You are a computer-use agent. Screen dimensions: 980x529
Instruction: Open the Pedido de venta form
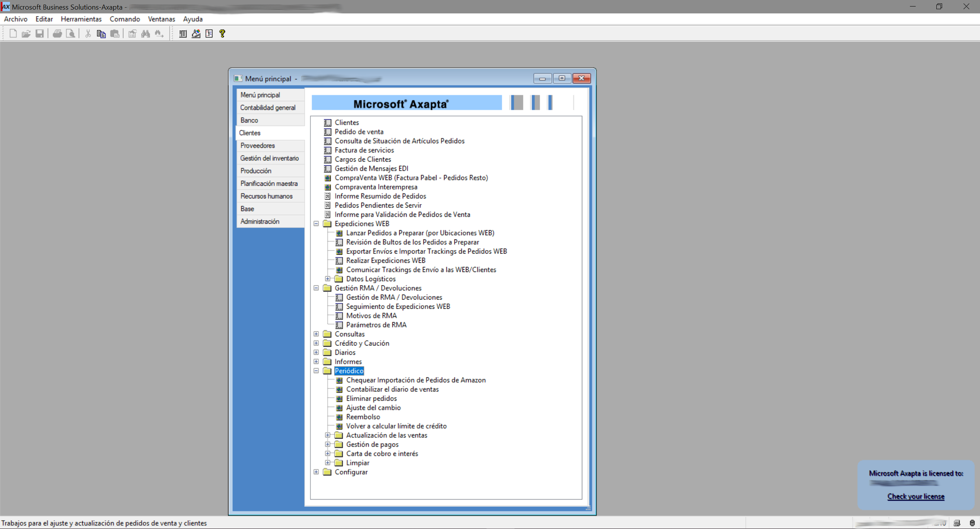coord(359,132)
